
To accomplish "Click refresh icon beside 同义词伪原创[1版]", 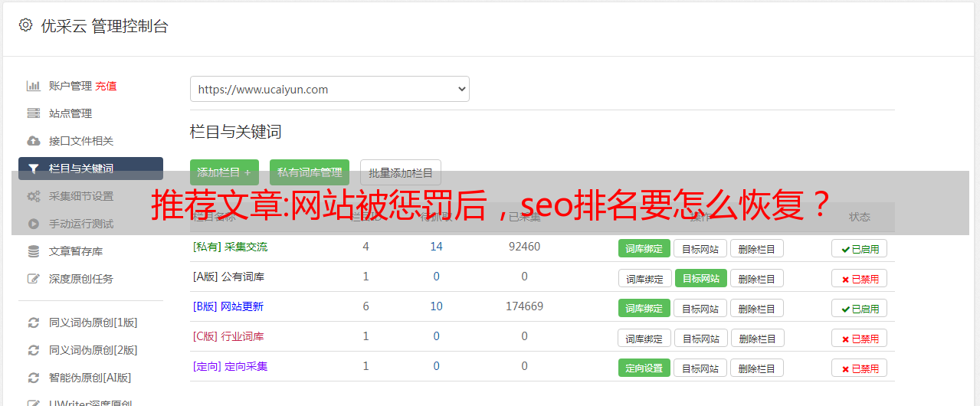I will coord(34,323).
